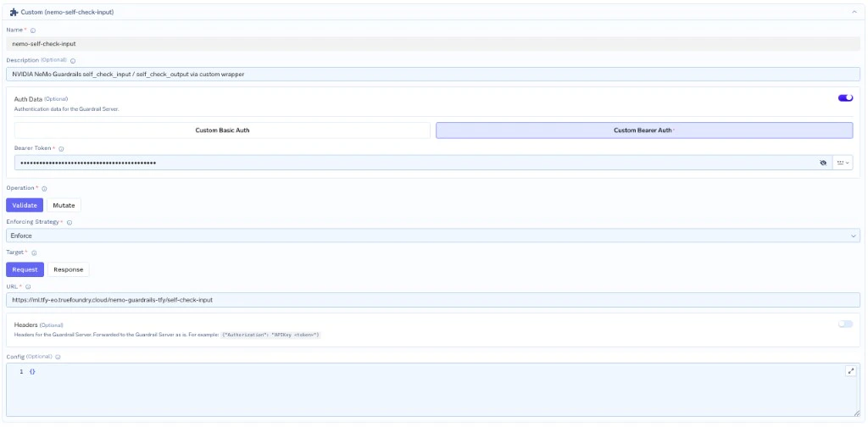868x427 pixels.
Task: Click the Name field nemo-self-check-input
Action: [x=433, y=44]
